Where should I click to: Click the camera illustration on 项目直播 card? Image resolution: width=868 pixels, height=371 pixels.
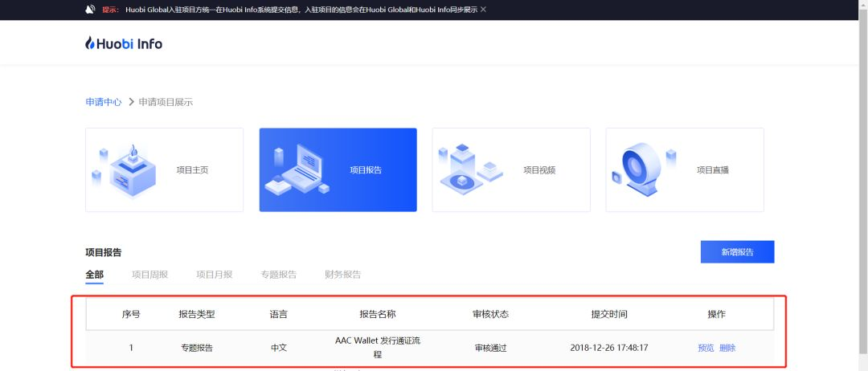(x=643, y=169)
